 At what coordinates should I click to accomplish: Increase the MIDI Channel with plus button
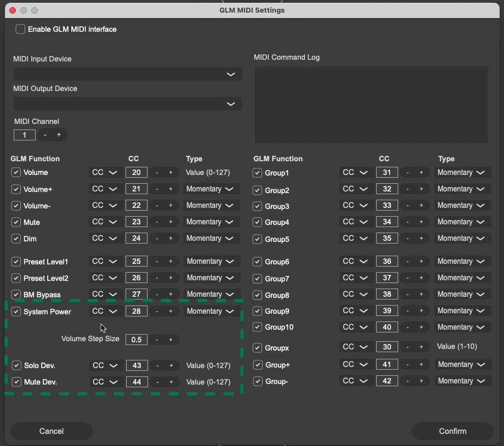click(x=59, y=135)
